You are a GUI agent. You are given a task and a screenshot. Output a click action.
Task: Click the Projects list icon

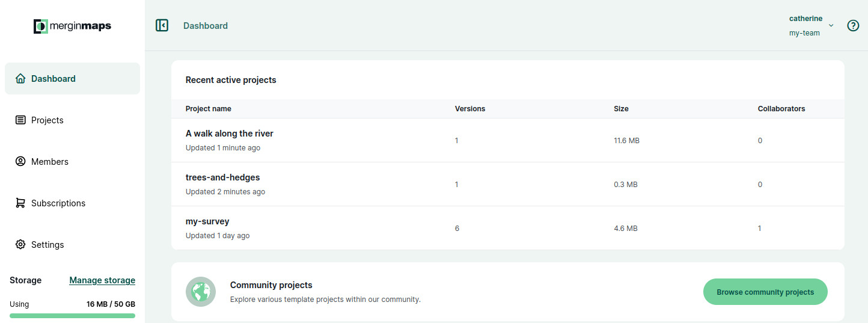click(x=20, y=120)
